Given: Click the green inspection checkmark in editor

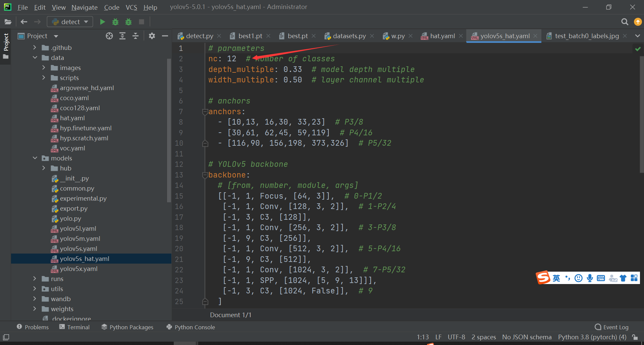Looking at the screenshot, I should pyautogui.click(x=638, y=49).
